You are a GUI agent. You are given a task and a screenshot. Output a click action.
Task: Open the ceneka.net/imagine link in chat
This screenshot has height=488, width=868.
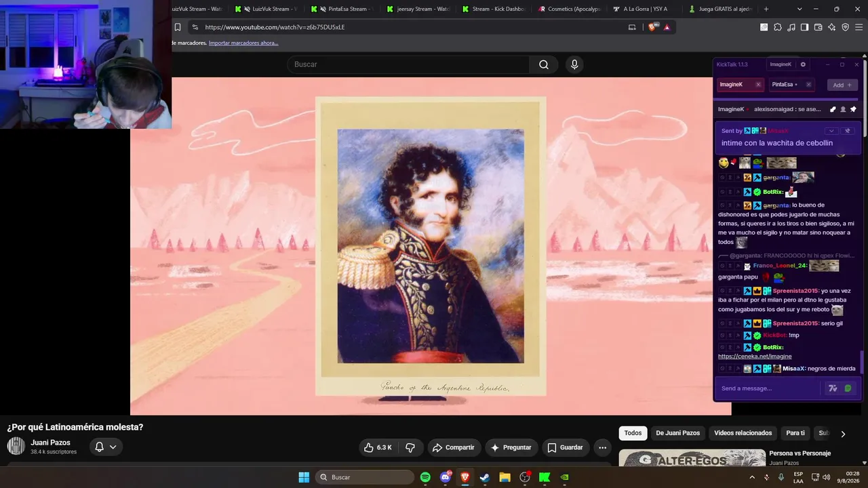[x=755, y=357]
